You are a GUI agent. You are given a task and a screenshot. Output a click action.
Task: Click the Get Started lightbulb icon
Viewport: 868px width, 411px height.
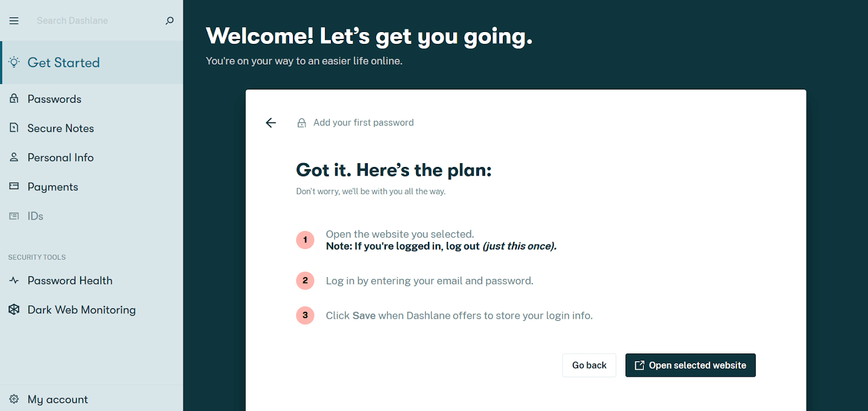pos(15,62)
